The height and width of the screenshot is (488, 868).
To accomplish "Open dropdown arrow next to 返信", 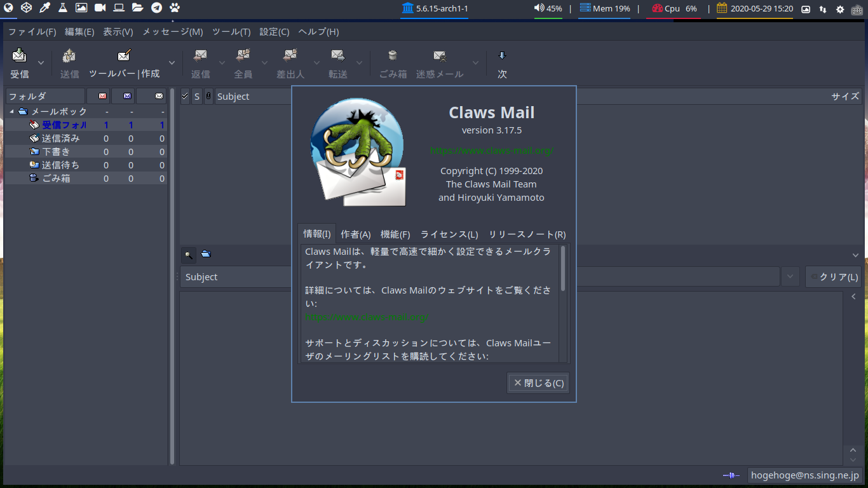I will coord(222,63).
